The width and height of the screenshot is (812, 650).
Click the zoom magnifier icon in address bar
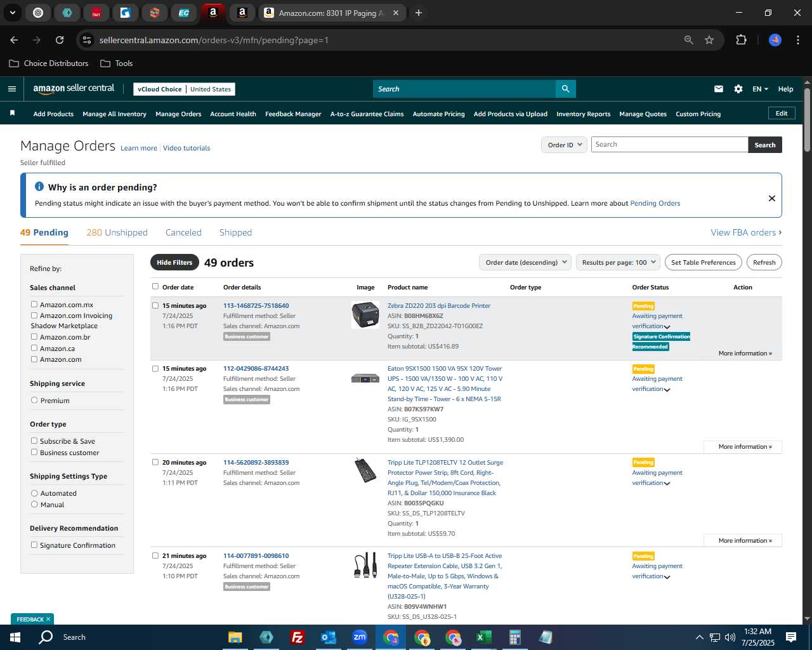(689, 40)
